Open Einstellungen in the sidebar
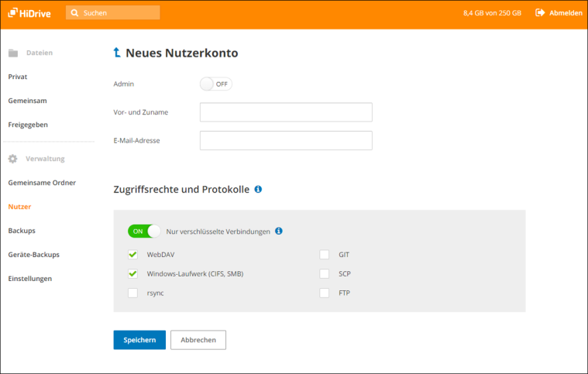This screenshot has width=588, height=374. click(30, 279)
